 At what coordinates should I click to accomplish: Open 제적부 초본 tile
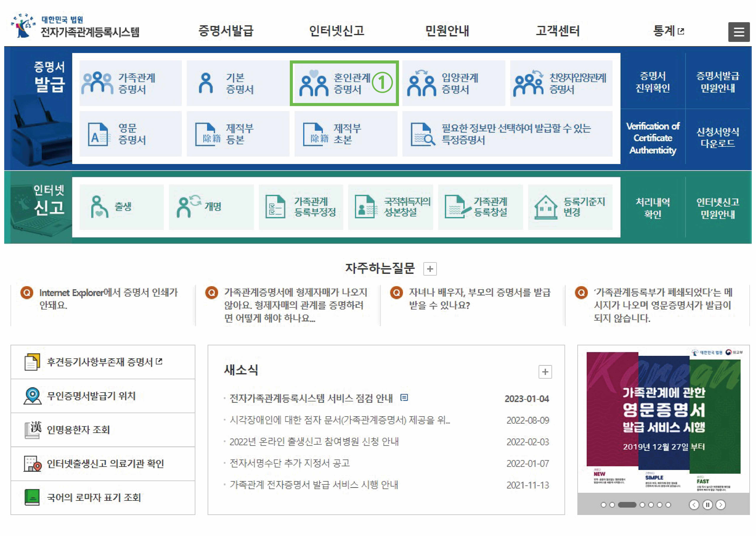[346, 134]
